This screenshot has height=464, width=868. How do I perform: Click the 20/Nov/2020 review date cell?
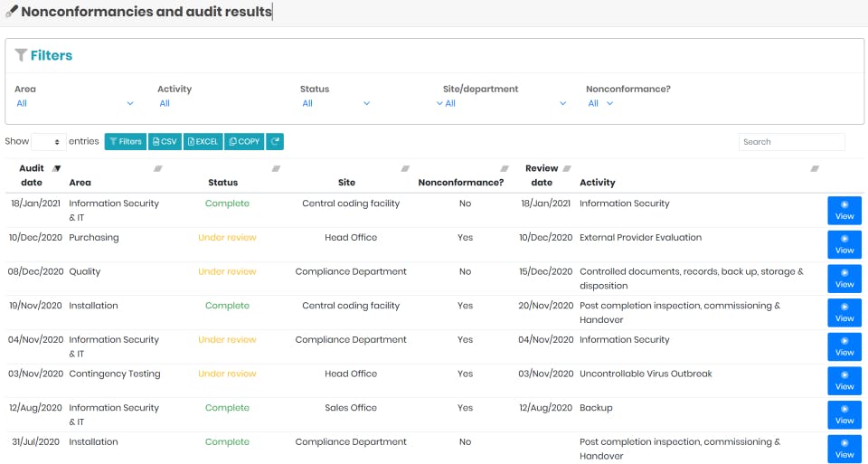545,306
